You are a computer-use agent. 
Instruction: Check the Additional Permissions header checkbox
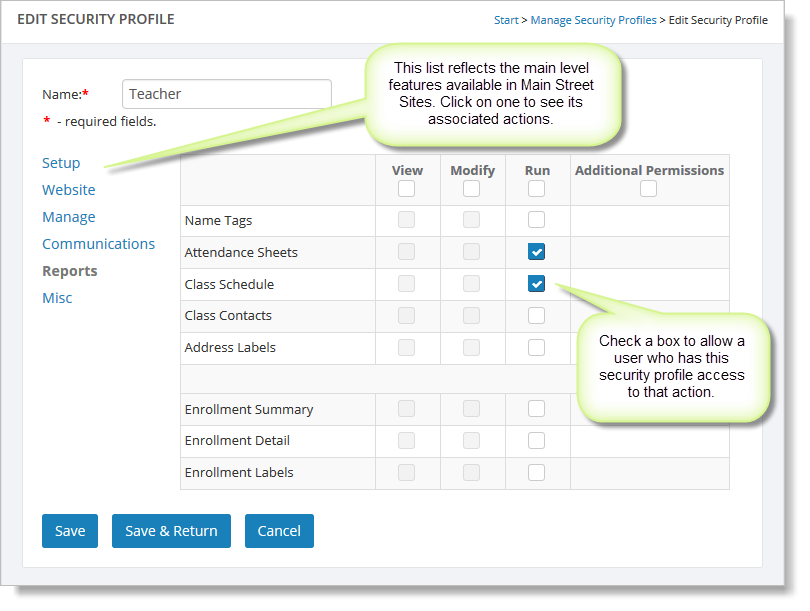(649, 189)
